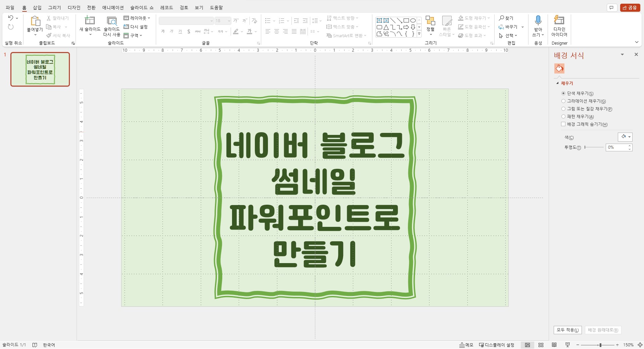This screenshot has height=349, width=644.
Task: Switch to Slide Sorter view icon
Action: (541, 345)
